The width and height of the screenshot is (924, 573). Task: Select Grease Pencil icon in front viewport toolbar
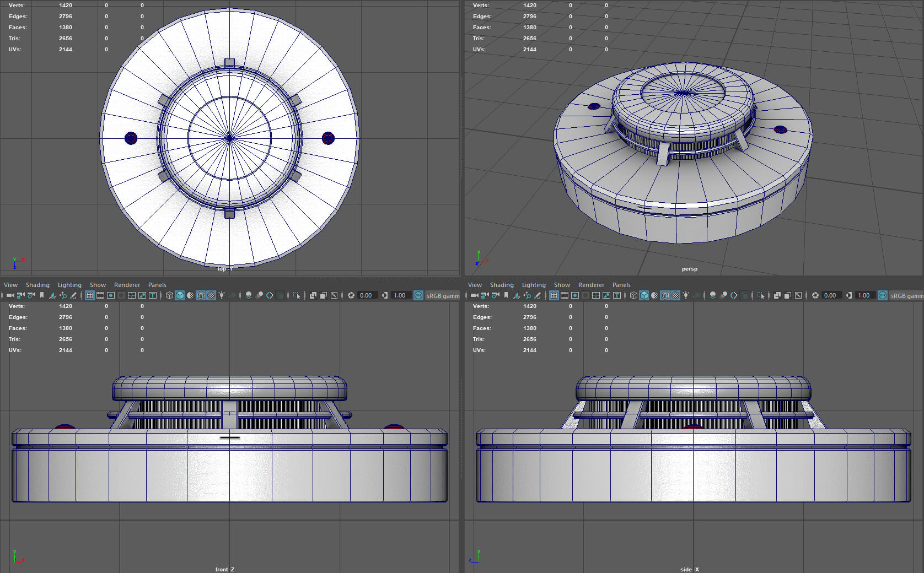(x=73, y=295)
